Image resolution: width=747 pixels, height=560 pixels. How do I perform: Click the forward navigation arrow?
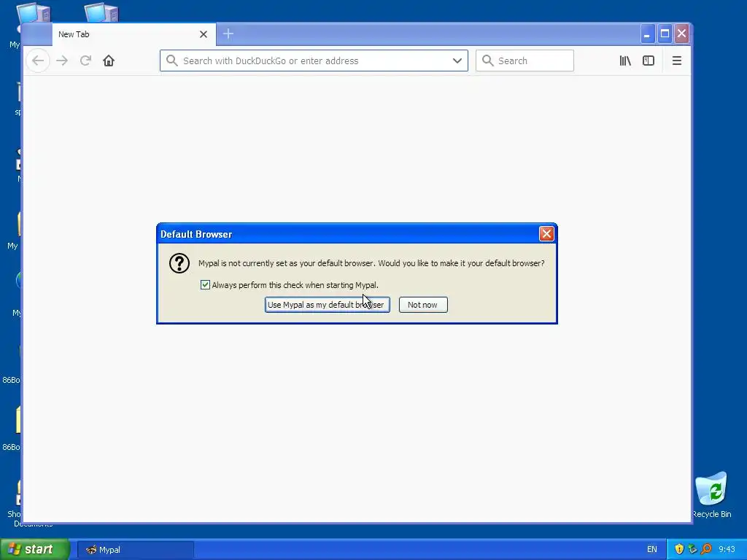pyautogui.click(x=62, y=61)
